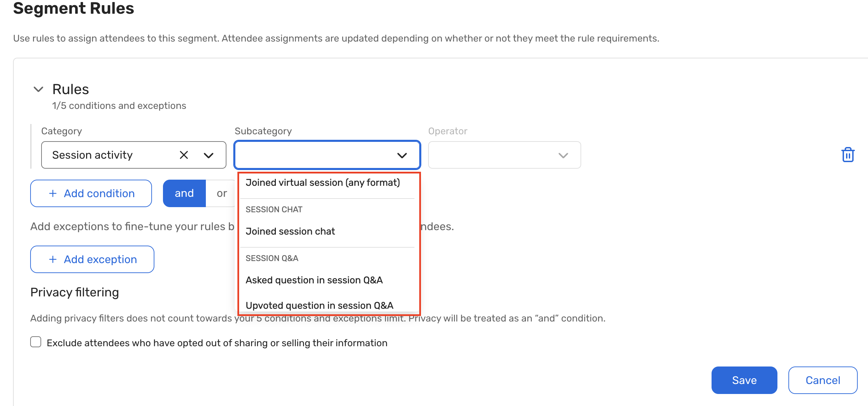Switch condition logic to "or"
This screenshot has width=868, height=406.
point(222,193)
